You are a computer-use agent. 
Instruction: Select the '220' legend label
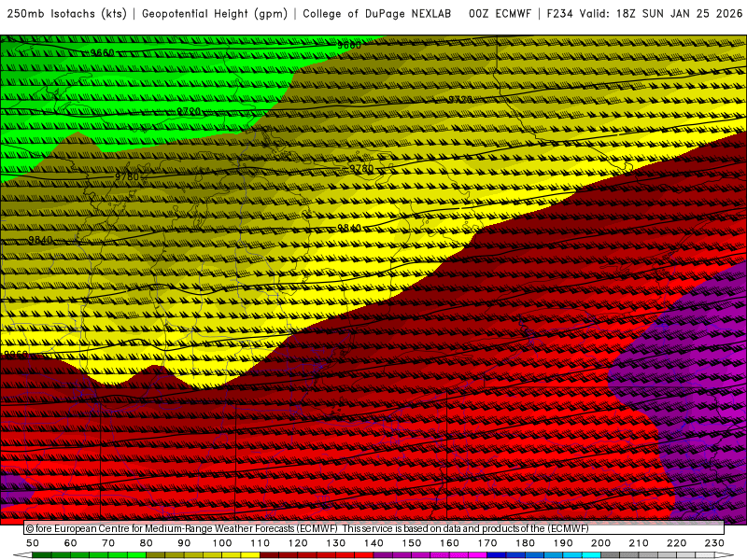click(x=676, y=543)
